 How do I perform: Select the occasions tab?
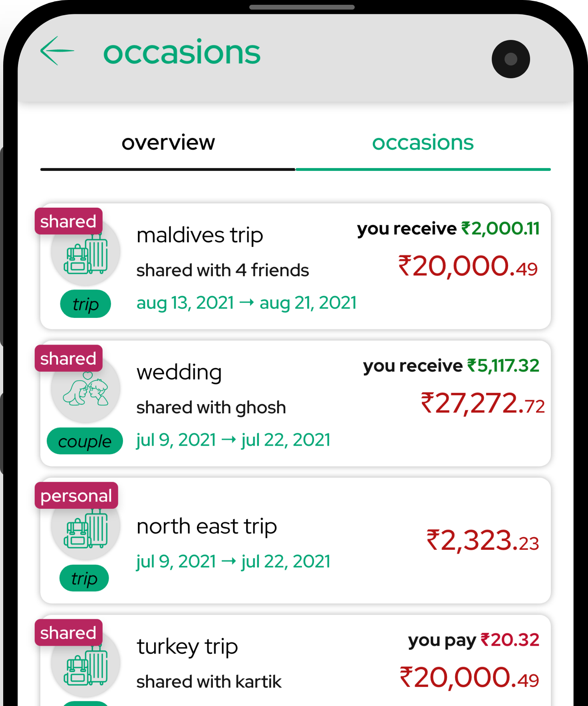pos(423,143)
